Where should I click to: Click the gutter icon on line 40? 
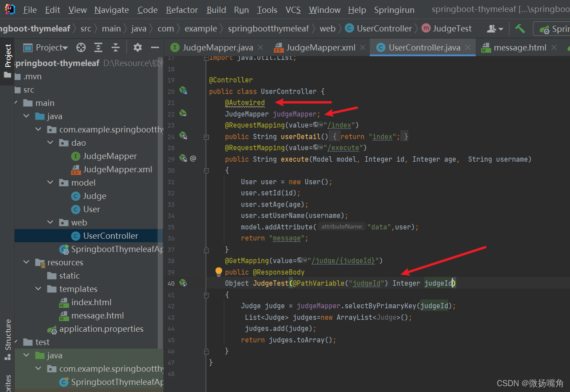(x=183, y=283)
